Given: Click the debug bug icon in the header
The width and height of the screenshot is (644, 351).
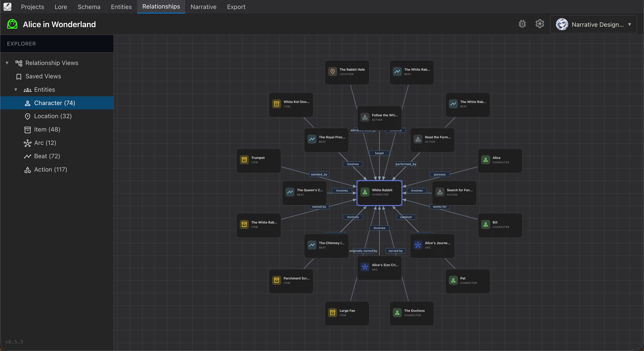Looking at the screenshot, I should pyautogui.click(x=522, y=24).
